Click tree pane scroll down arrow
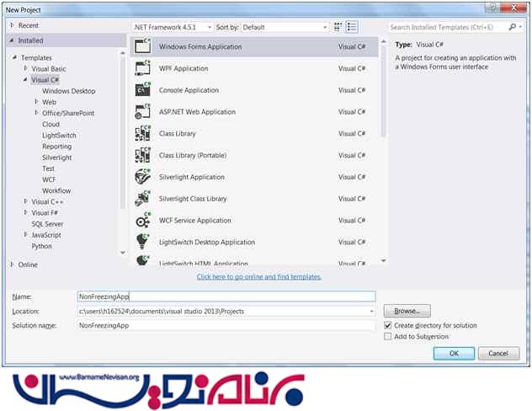Viewport: 532px width, 411px height. coord(123,253)
